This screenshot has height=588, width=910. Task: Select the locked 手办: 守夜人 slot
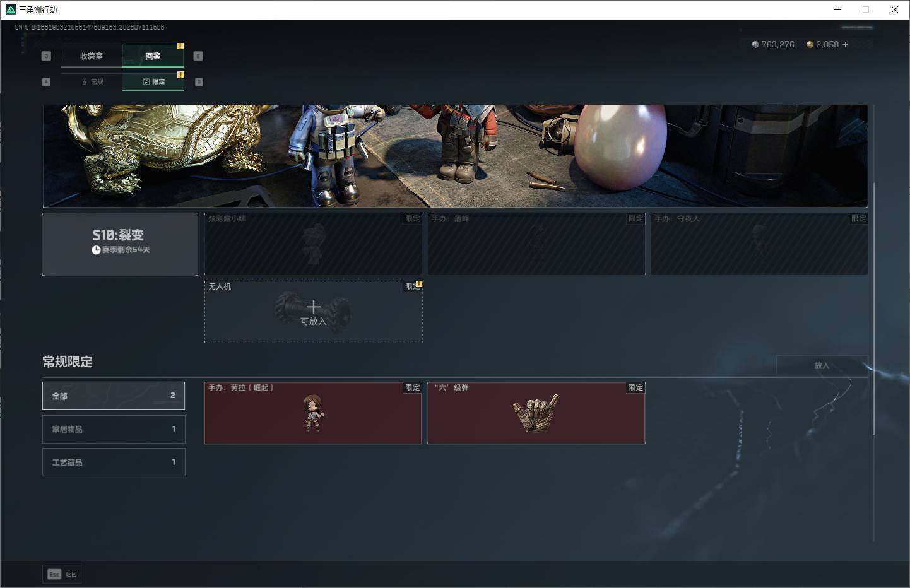[x=759, y=244]
